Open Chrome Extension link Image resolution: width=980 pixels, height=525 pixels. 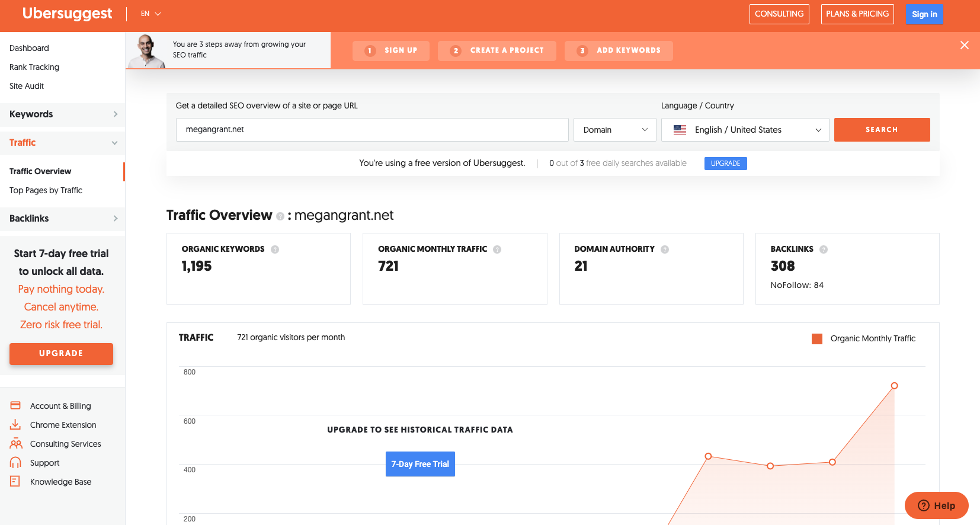pyautogui.click(x=63, y=425)
